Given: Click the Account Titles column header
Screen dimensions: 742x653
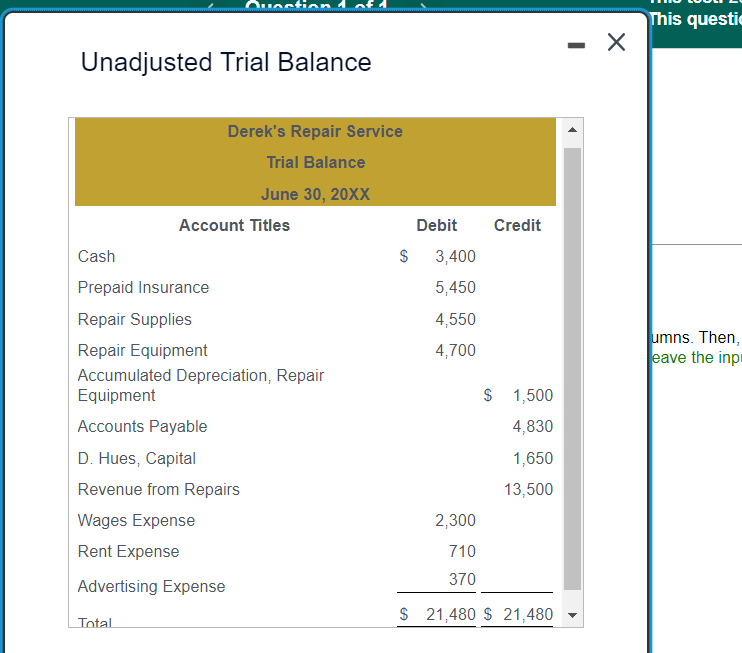Looking at the screenshot, I should [234, 225].
